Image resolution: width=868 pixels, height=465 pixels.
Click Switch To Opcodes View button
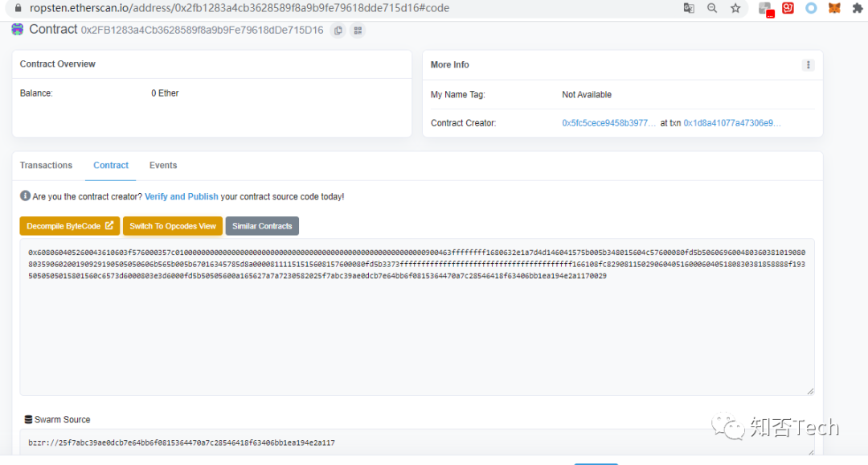[x=173, y=226]
